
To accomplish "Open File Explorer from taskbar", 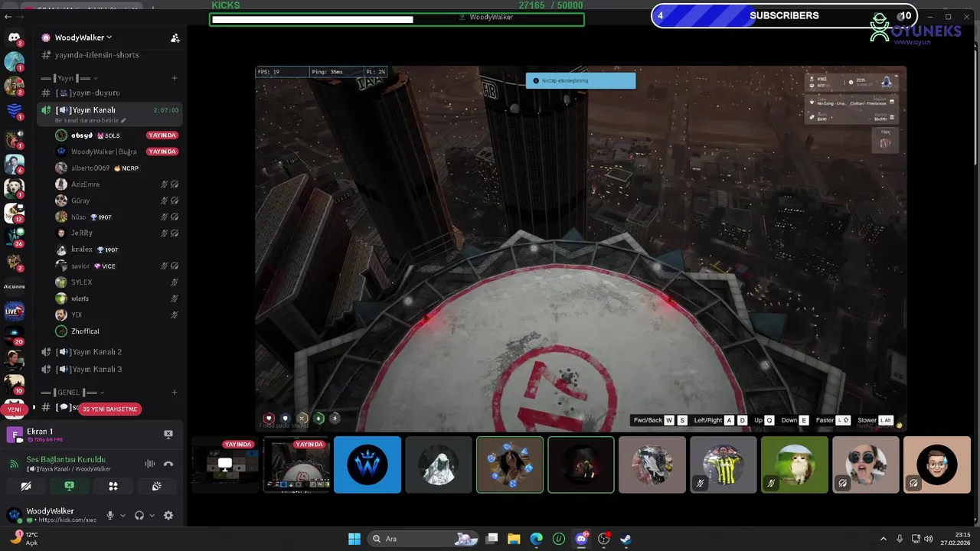I will click(x=514, y=539).
